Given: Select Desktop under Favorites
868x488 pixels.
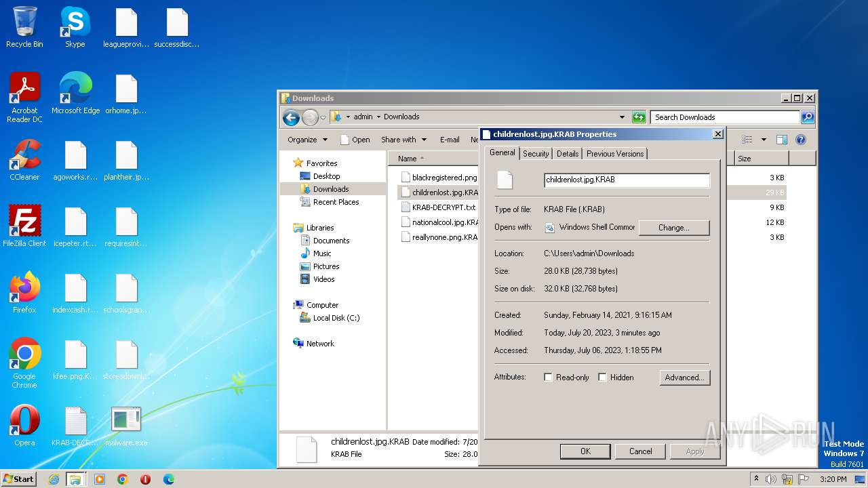Looking at the screenshot, I should 326,176.
